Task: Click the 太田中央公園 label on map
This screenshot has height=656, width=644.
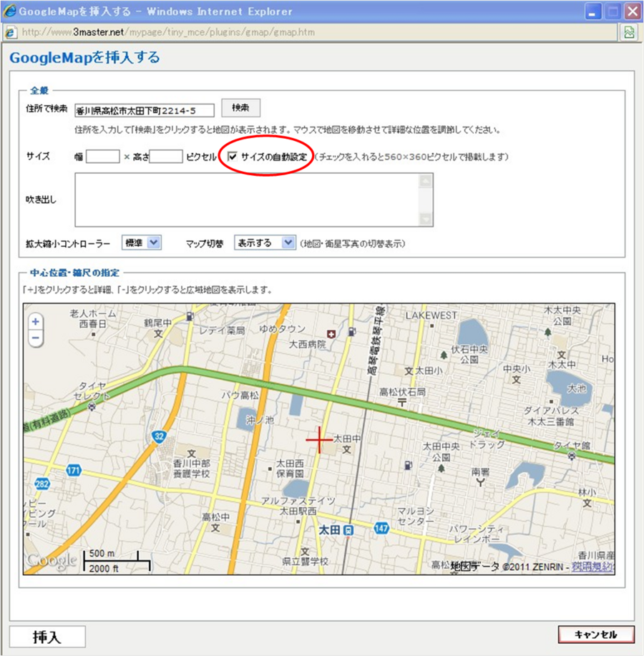Action: (x=441, y=452)
